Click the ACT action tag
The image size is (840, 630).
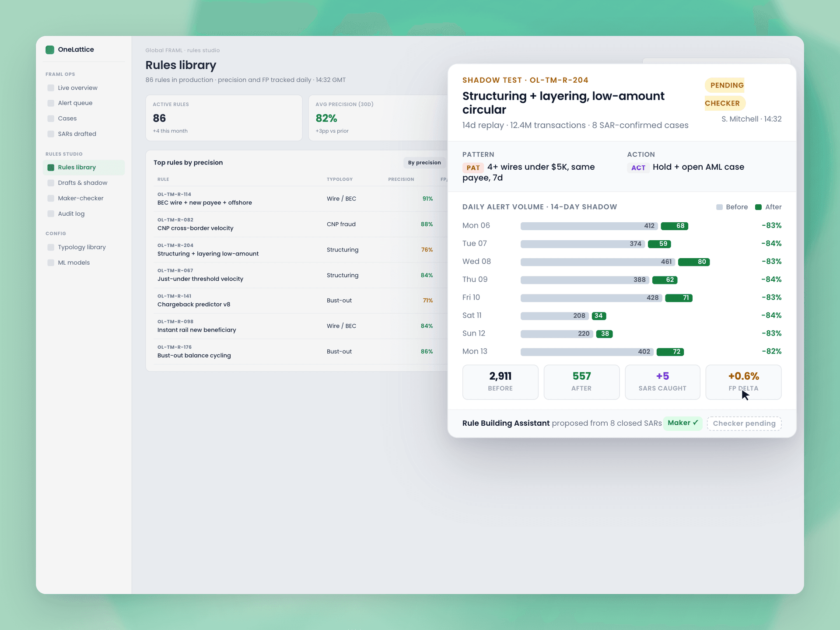638,168
